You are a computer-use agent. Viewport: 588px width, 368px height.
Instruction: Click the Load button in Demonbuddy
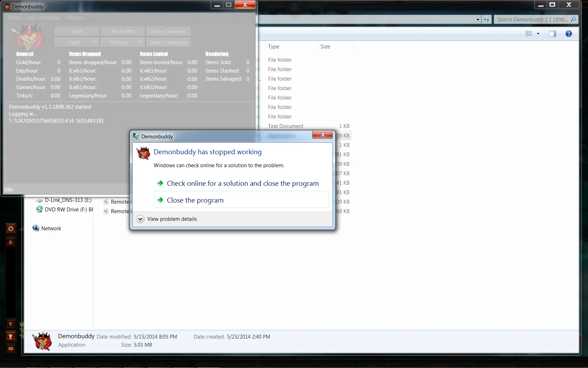(x=73, y=42)
